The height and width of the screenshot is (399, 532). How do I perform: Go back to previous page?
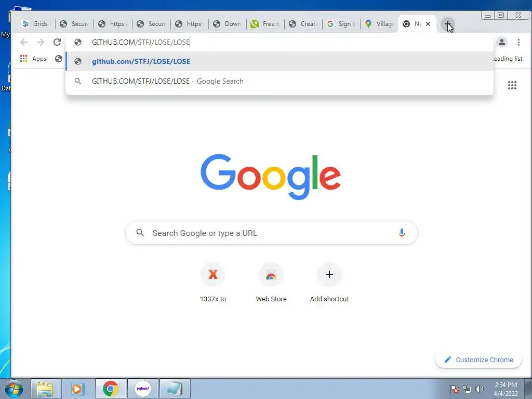click(24, 42)
